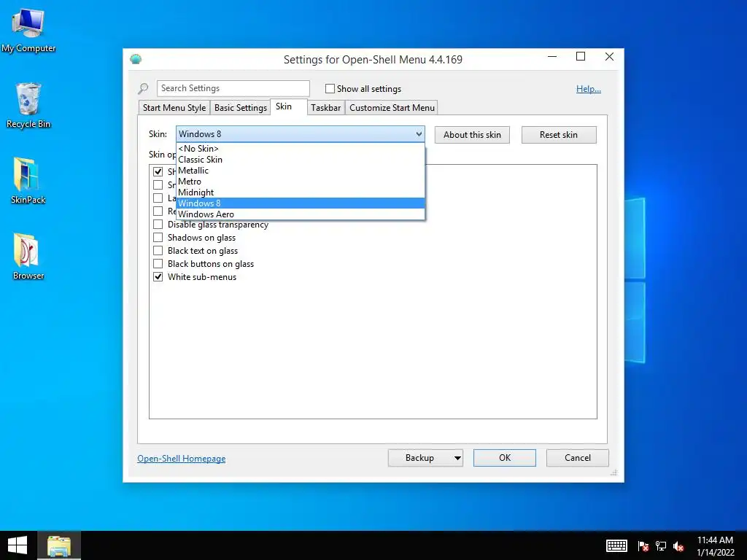Click the About this skin button
This screenshot has width=747, height=560.
[472, 135]
